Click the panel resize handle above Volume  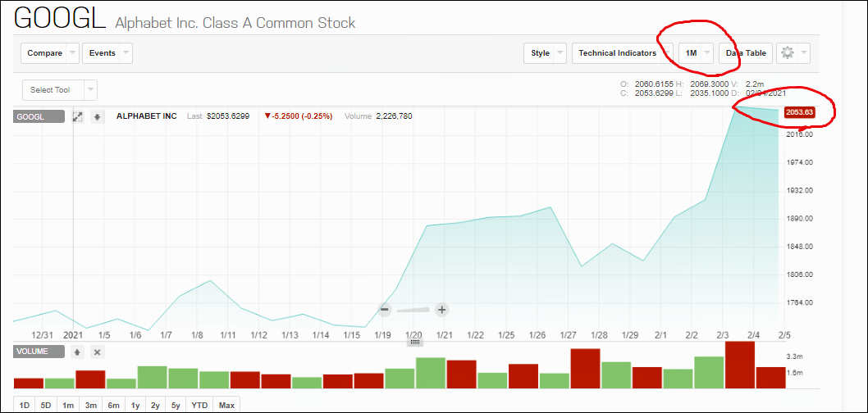click(x=416, y=343)
